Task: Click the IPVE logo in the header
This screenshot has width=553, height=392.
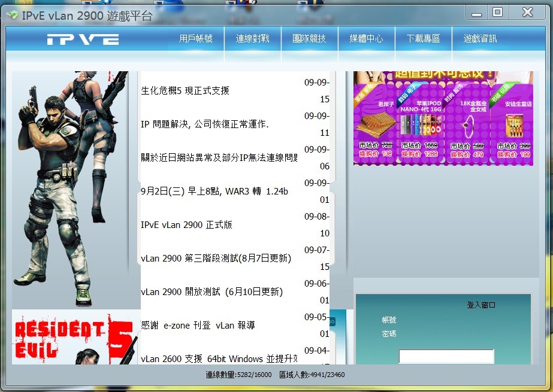Action: (x=83, y=39)
